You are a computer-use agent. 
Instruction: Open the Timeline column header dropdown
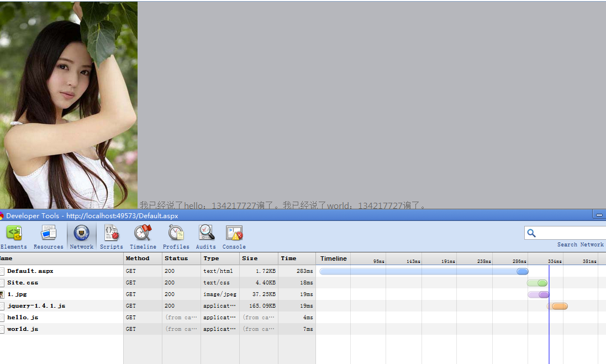(x=334, y=259)
